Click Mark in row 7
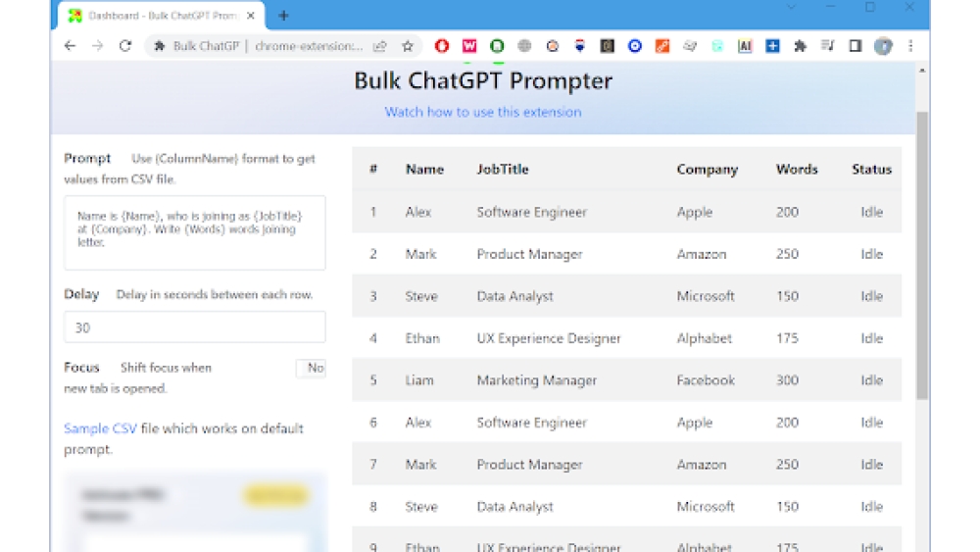The image size is (980, 552). point(420,465)
